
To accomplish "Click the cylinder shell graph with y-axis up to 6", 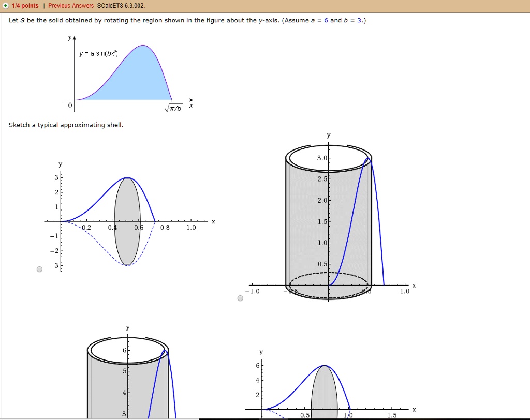I will tap(128, 372).
